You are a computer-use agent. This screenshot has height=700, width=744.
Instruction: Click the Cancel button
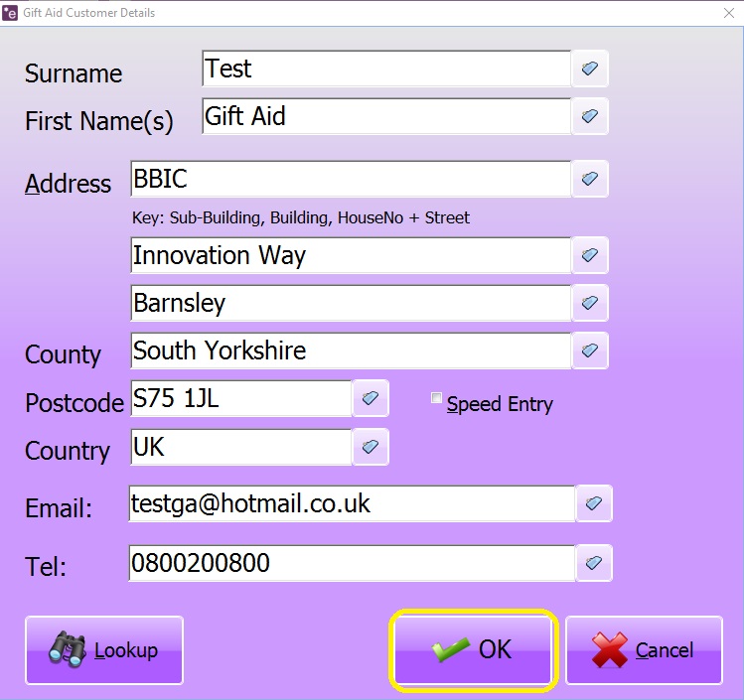click(x=644, y=650)
